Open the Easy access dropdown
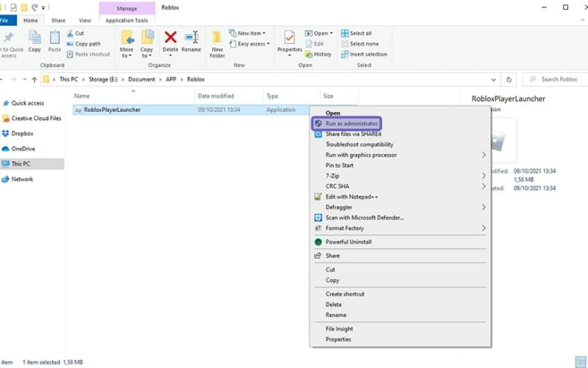 coord(249,44)
